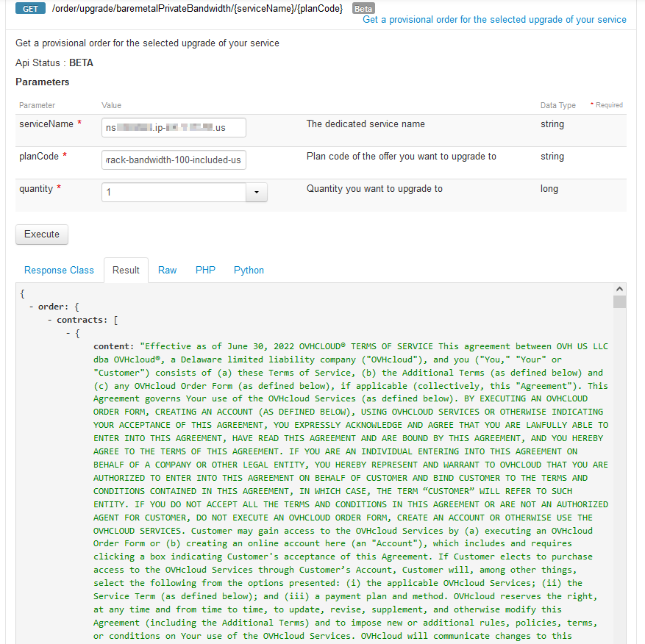This screenshot has width=645, height=644.
Task: Click the planCode input field
Action: (174, 160)
